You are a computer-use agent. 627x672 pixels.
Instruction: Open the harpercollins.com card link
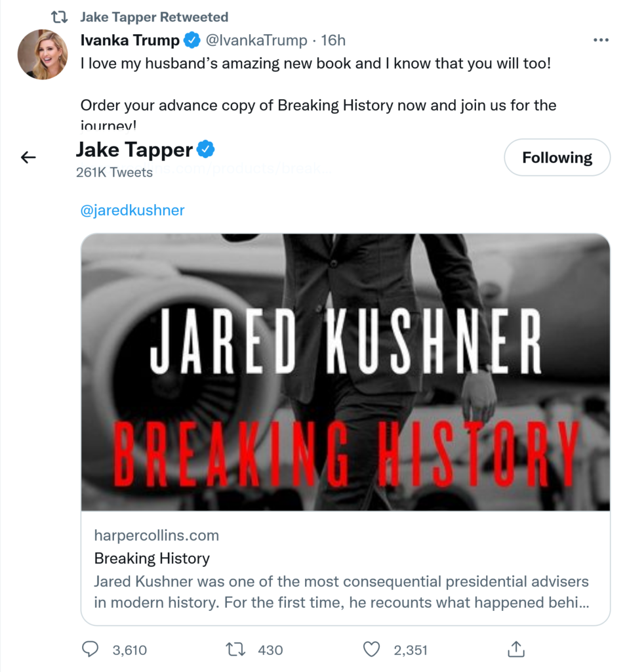(157, 535)
